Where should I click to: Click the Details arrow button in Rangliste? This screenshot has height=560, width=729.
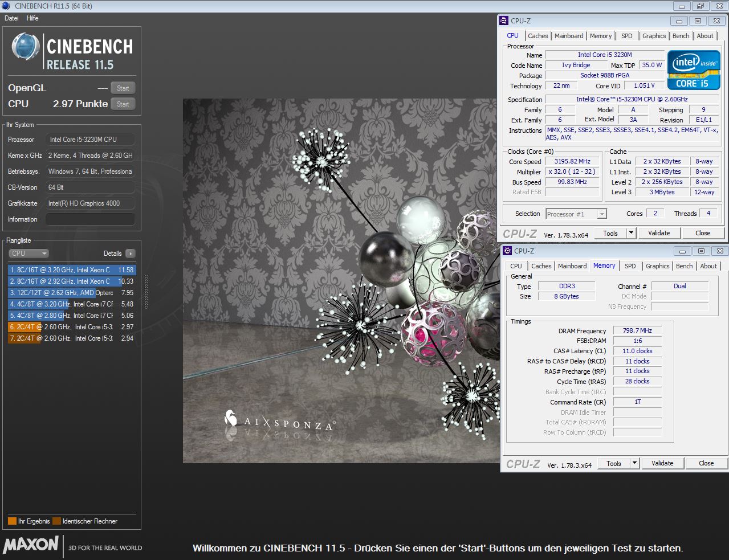point(131,254)
